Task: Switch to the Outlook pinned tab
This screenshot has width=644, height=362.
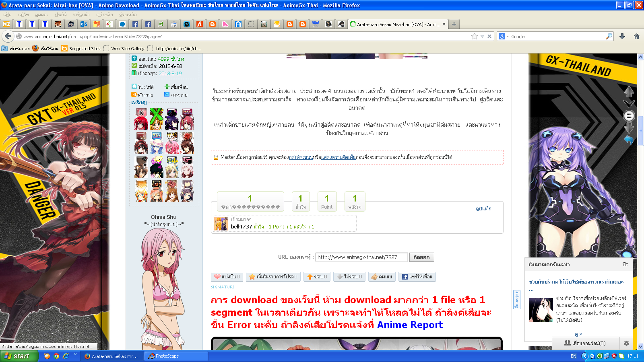Action: [84, 24]
